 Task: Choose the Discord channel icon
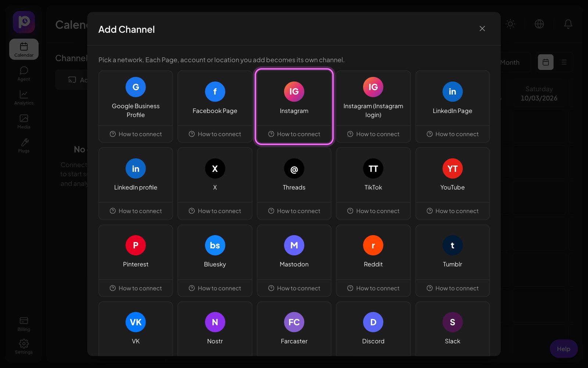373,322
